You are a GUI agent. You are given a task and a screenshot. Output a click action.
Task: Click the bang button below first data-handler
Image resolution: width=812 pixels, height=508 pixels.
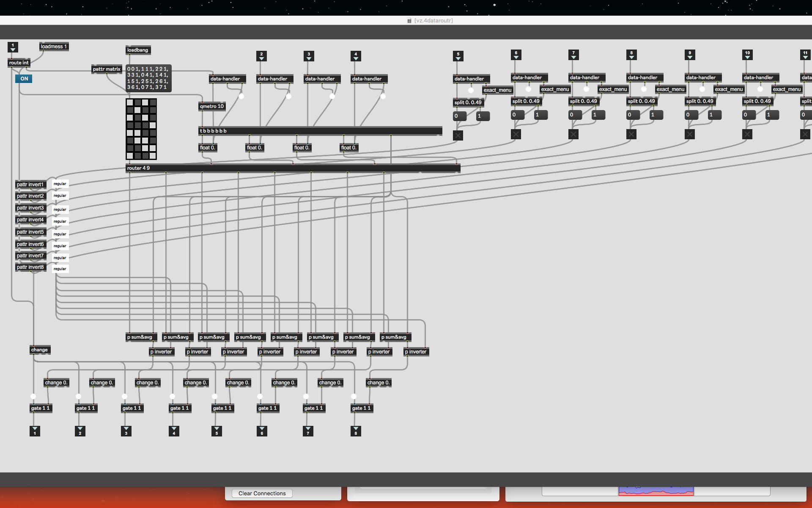[241, 97]
